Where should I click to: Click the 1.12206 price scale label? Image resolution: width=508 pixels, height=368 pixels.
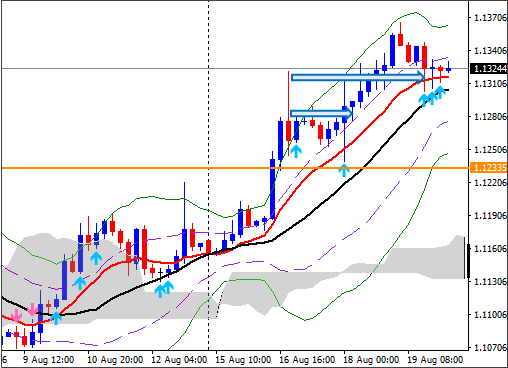(x=490, y=182)
